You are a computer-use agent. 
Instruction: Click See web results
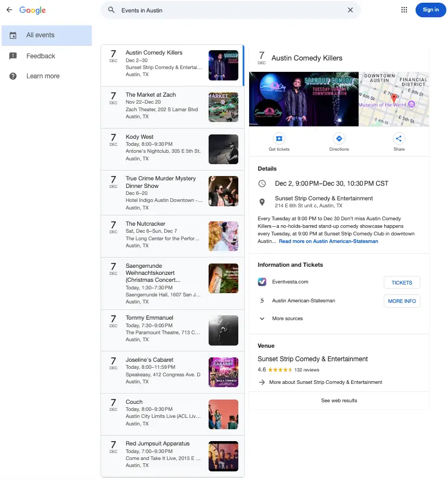339,401
